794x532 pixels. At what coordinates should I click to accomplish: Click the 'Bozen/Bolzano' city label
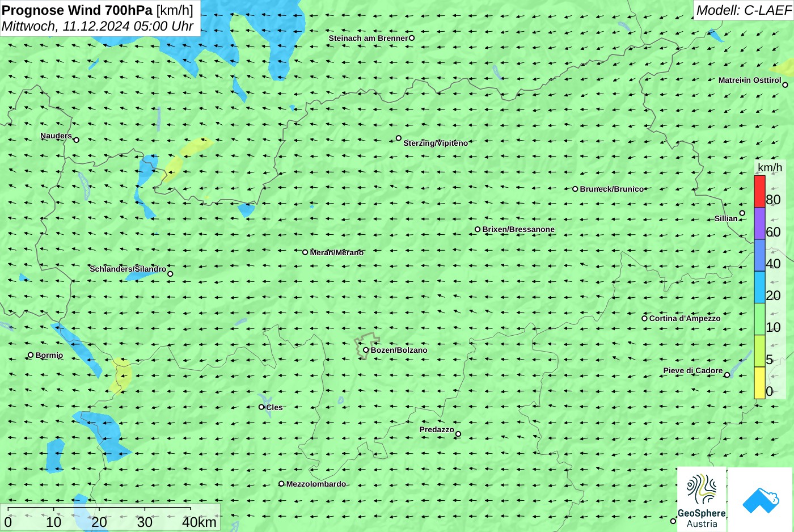click(399, 350)
